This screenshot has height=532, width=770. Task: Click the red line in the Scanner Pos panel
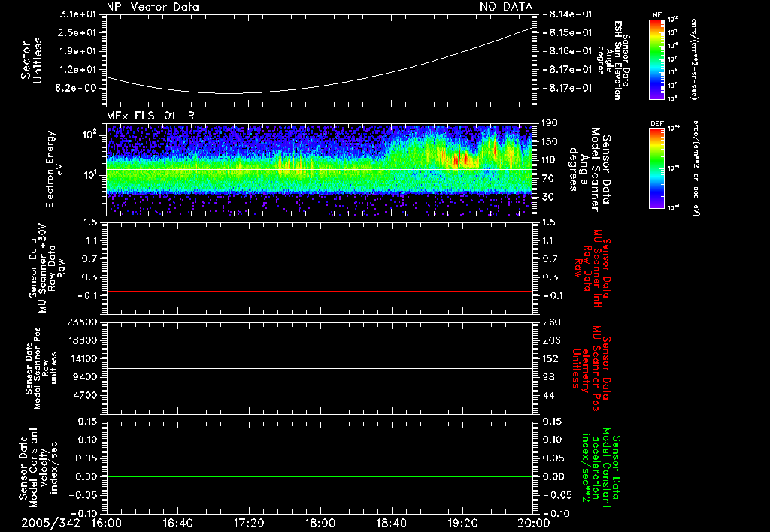(319, 382)
